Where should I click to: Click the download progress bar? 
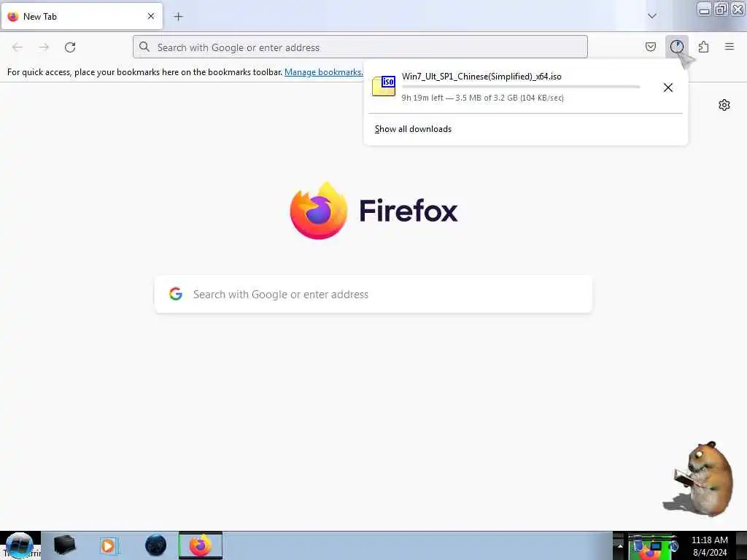(x=521, y=87)
